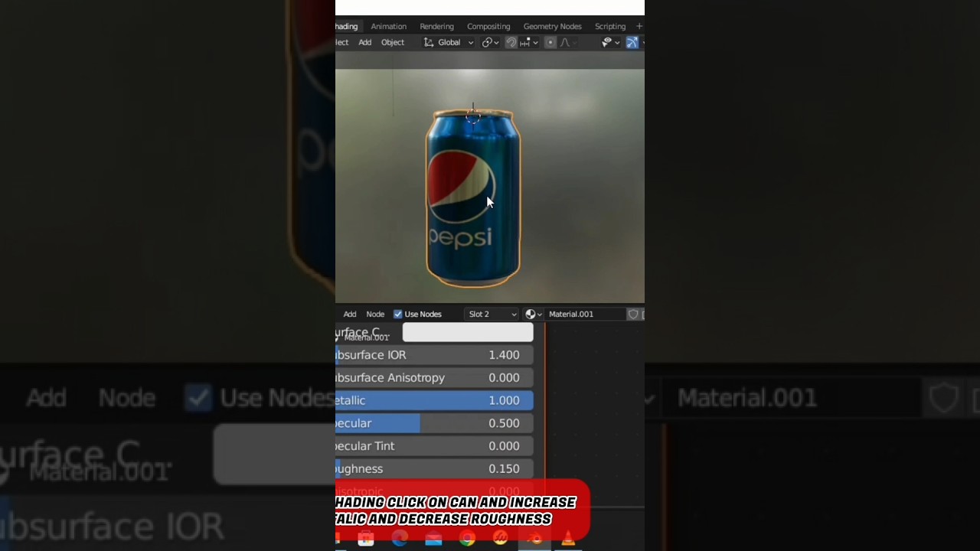980x551 pixels.
Task: Click the Subsurface Anisotropy 0.000 slider
Action: pyautogui.click(x=434, y=377)
